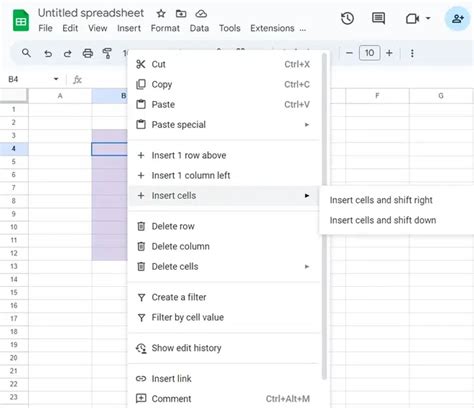The height and width of the screenshot is (408, 474).
Task: Click the font size input field
Action: [369, 53]
